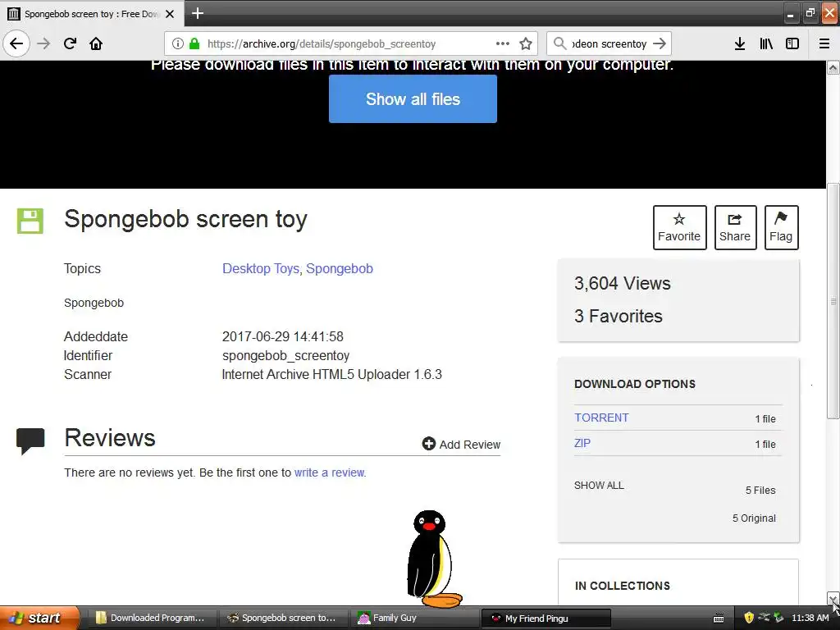Submit search with the arrow button
This screenshot has height=630, width=840.
[660, 43]
